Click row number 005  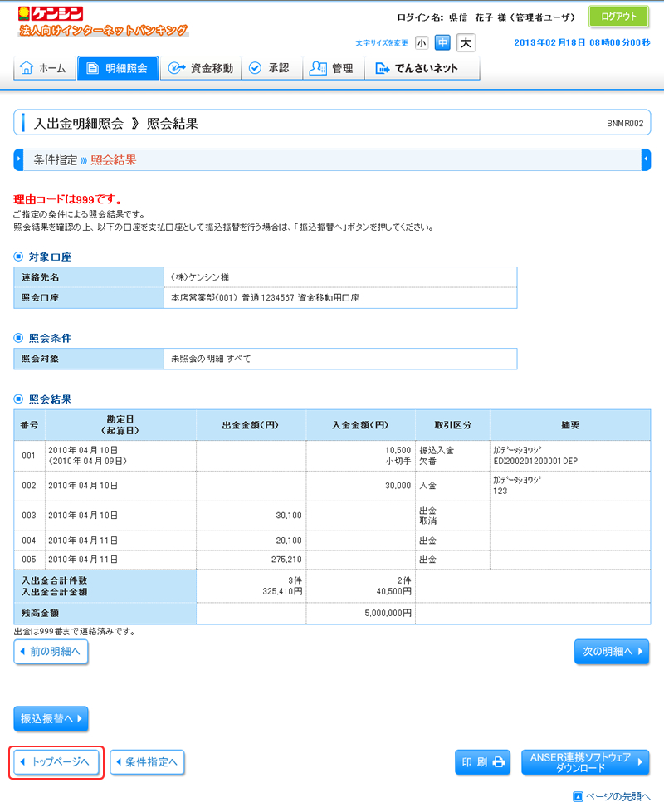[x=29, y=560]
